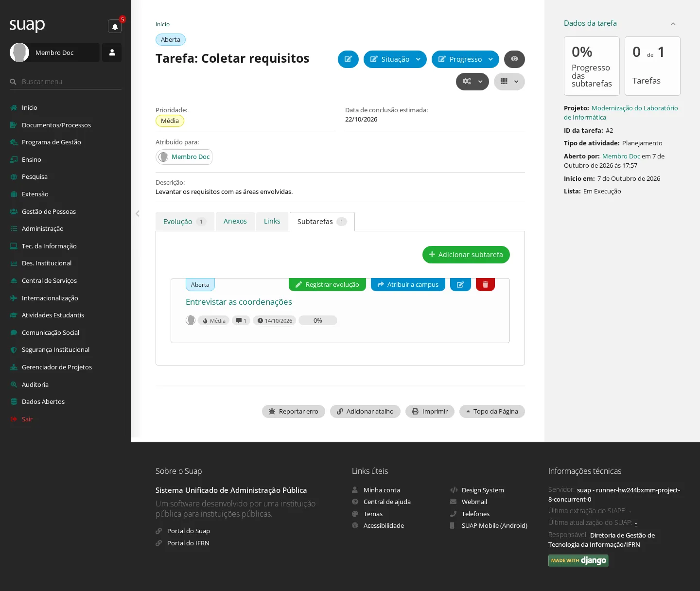Click the Imprimir button
Viewport: 700px width, 591px height.
(430, 412)
